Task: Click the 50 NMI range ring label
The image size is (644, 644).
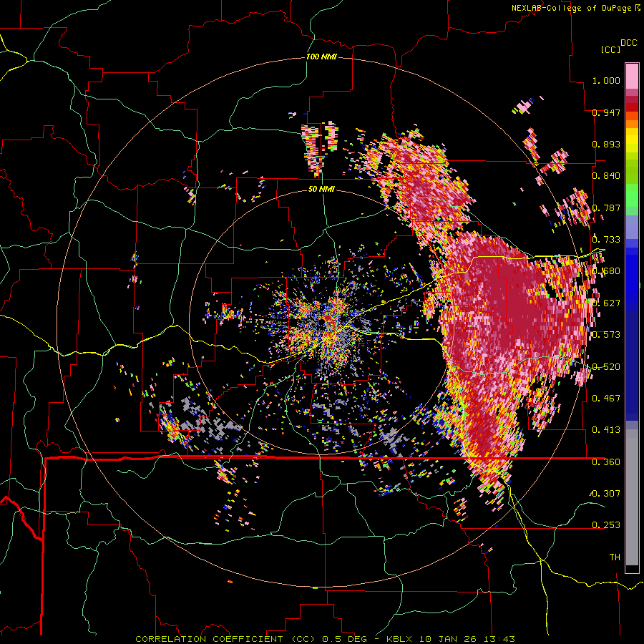Action: pyautogui.click(x=321, y=189)
